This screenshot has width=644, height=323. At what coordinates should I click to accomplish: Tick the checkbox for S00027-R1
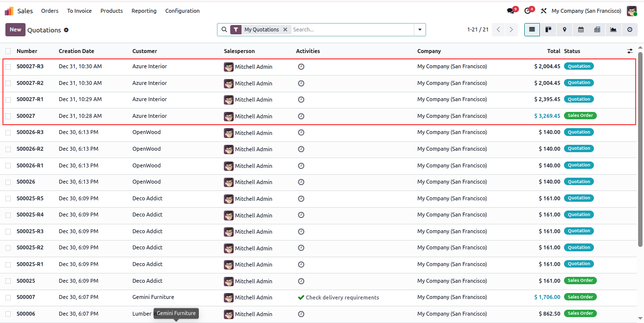(8, 100)
